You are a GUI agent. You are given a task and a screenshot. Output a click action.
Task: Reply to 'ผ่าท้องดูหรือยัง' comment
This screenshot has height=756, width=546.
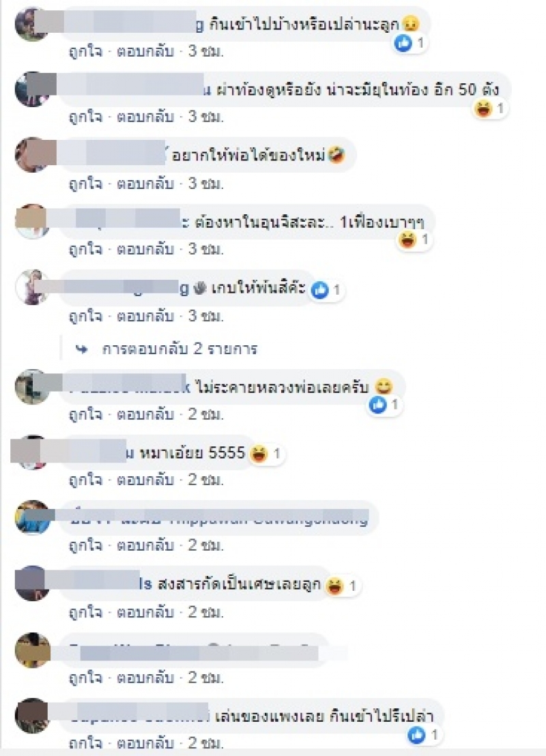[145, 117]
